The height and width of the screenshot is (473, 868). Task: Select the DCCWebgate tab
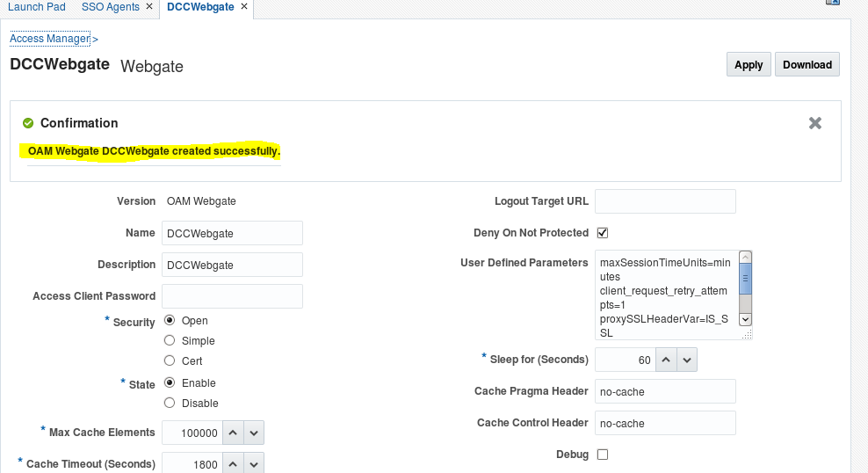click(x=200, y=7)
